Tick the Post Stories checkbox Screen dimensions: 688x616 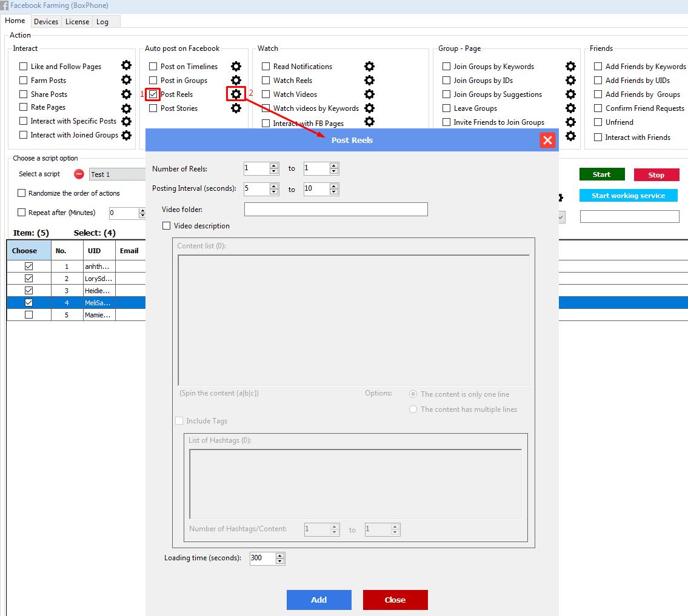(x=153, y=108)
